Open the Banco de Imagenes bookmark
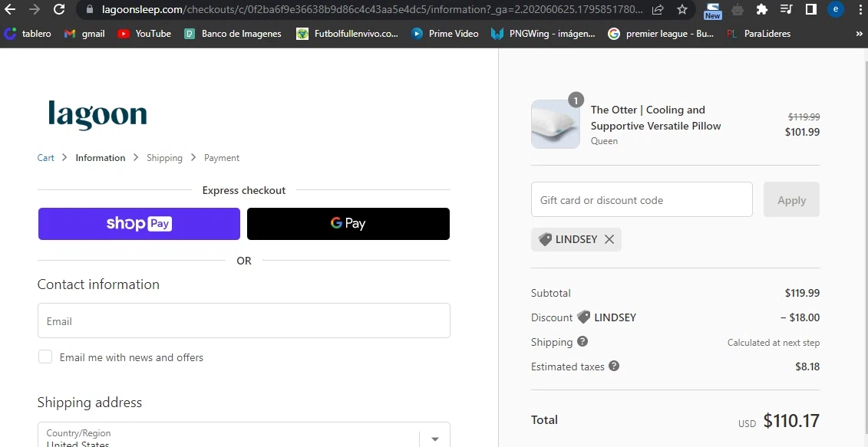Viewport: 868px width, 447px height. (x=233, y=34)
